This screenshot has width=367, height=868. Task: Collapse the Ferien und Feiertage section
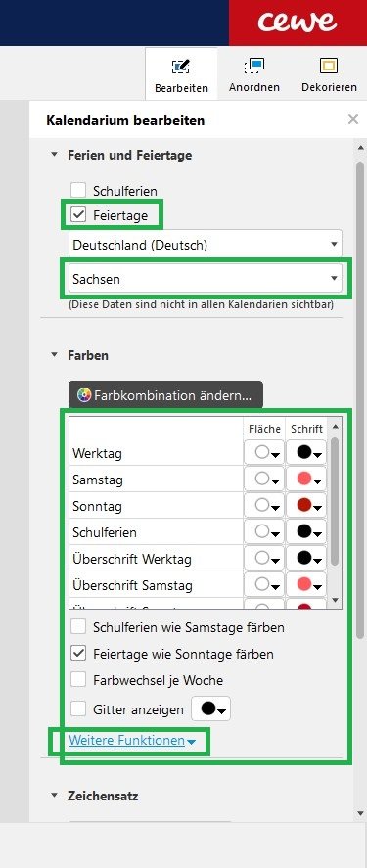click(54, 155)
